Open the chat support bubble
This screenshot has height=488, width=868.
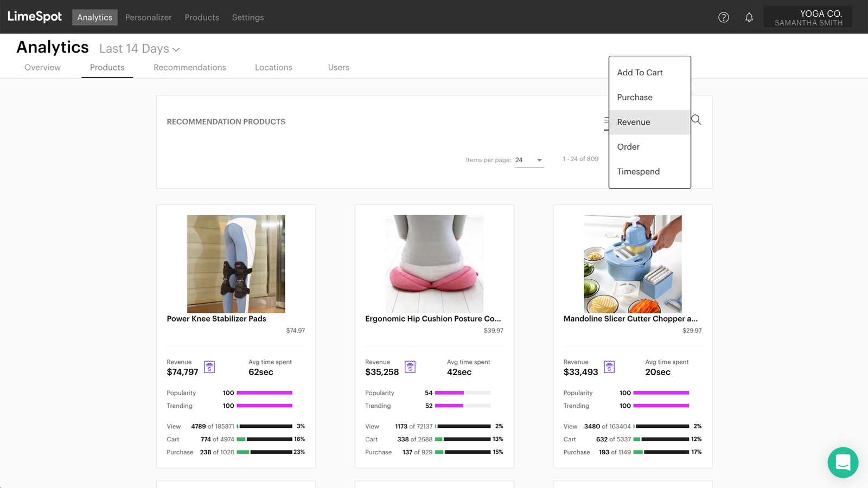pos(843,463)
